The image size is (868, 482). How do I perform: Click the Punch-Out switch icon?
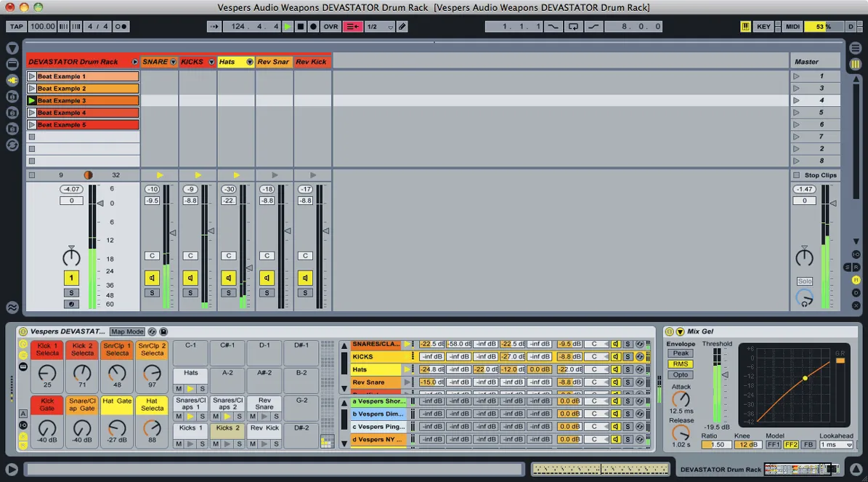point(593,27)
